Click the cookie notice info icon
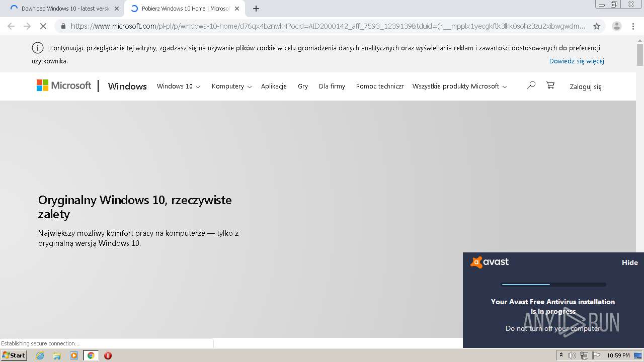This screenshot has width=644, height=362. (38, 48)
